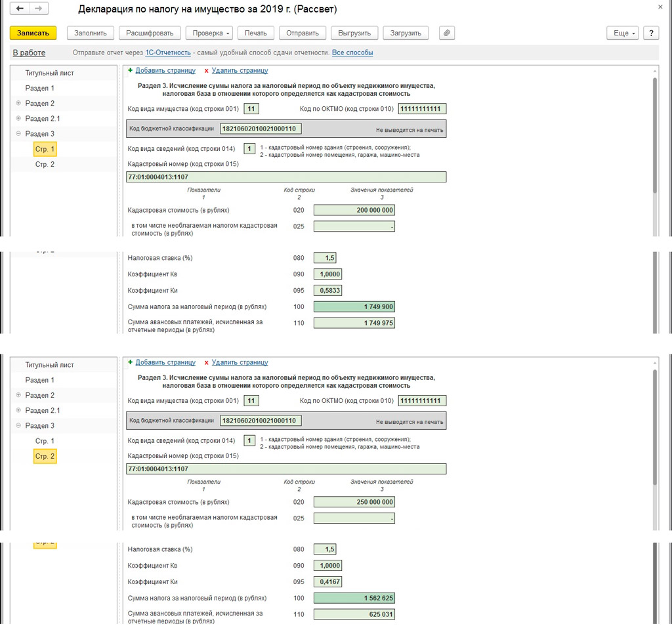This screenshot has width=672, height=630.
Task: Select the highlighted Стр. 1 page item
Action: coord(45,149)
